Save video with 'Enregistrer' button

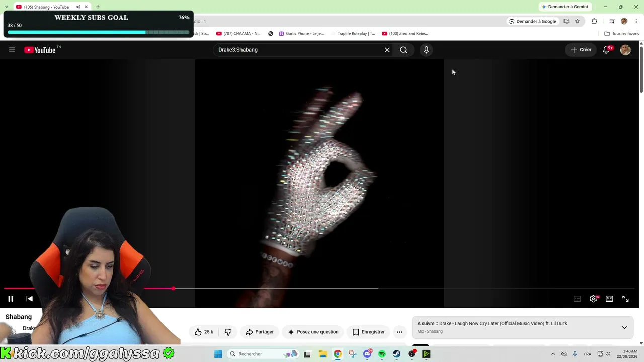coord(369,332)
